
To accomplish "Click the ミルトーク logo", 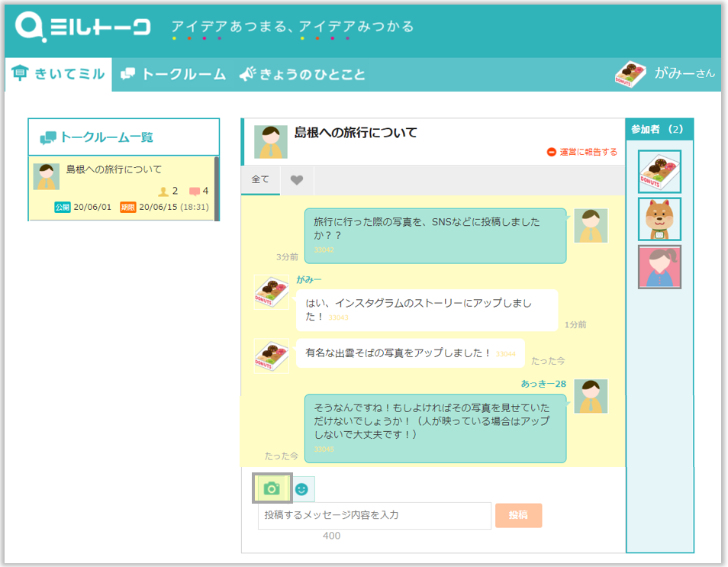I will pyautogui.click(x=84, y=27).
